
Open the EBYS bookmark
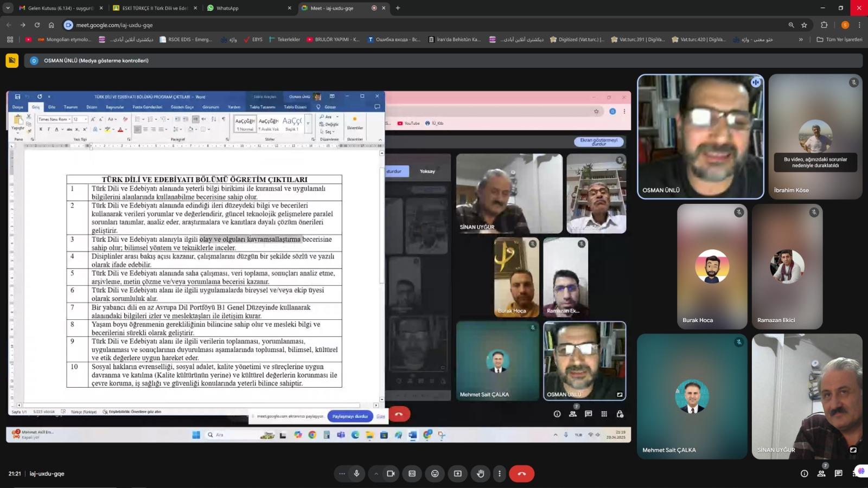pos(253,40)
